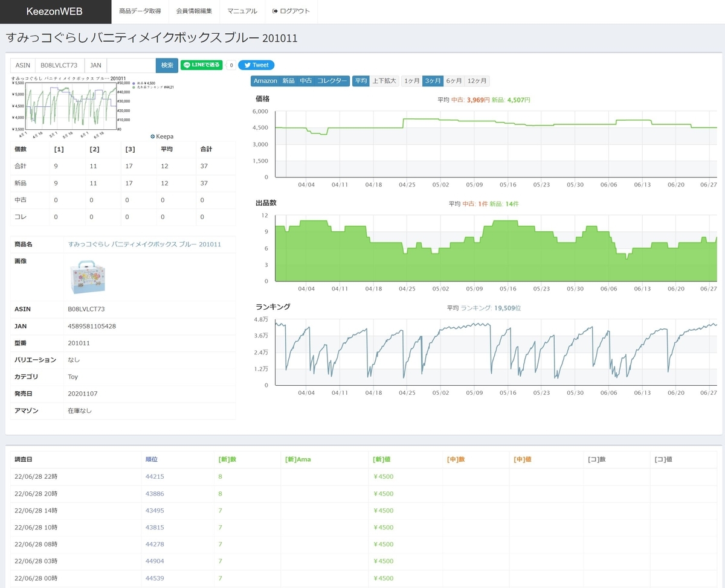This screenshot has width=725, height=588.
Task: Open the 会員情報編集 menu
Action: pos(194,11)
